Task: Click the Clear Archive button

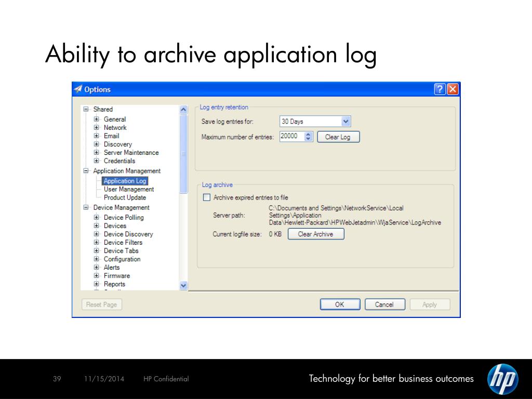Action: pos(316,234)
